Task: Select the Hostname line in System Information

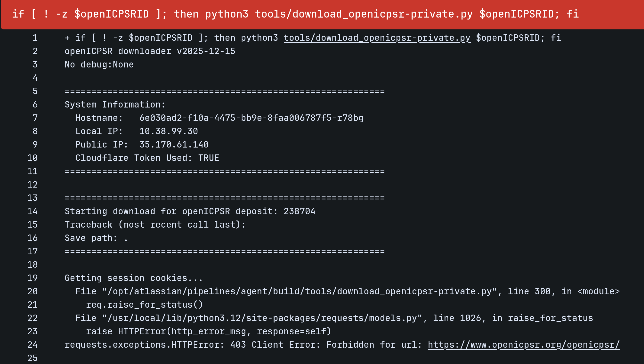Action: coord(219,118)
